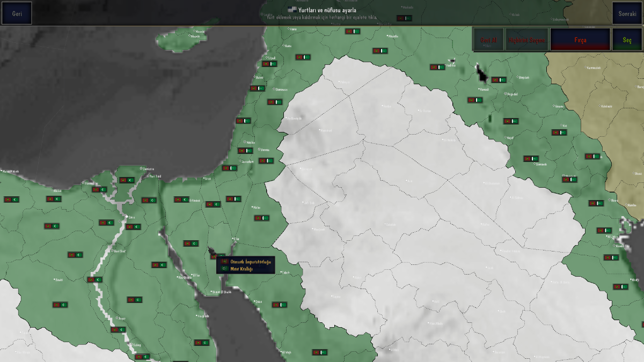644x362 pixels.
Task: Click flag marker beneath Nablus label
Action: (245, 151)
